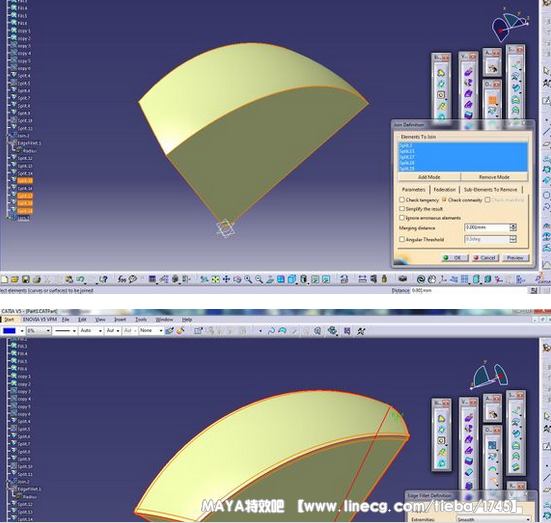Click the Hide/Show icon
The image size is (551, 523).
(x=315, y=279)
